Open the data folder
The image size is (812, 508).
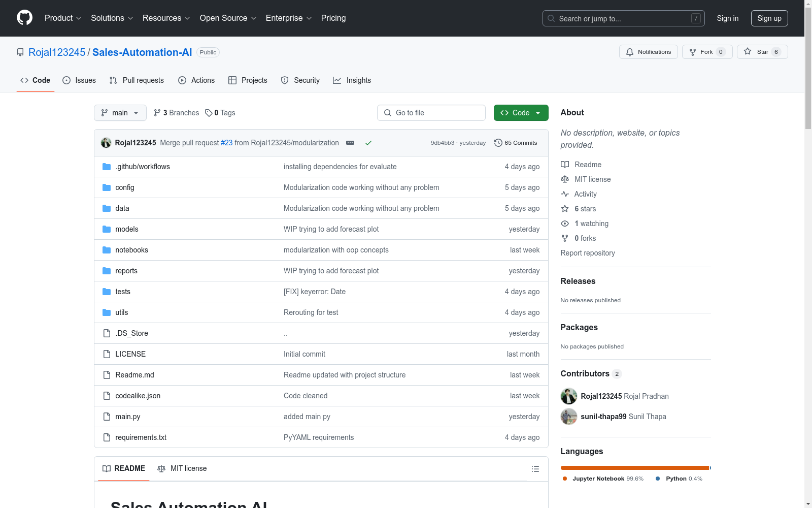tap(122, 208)
